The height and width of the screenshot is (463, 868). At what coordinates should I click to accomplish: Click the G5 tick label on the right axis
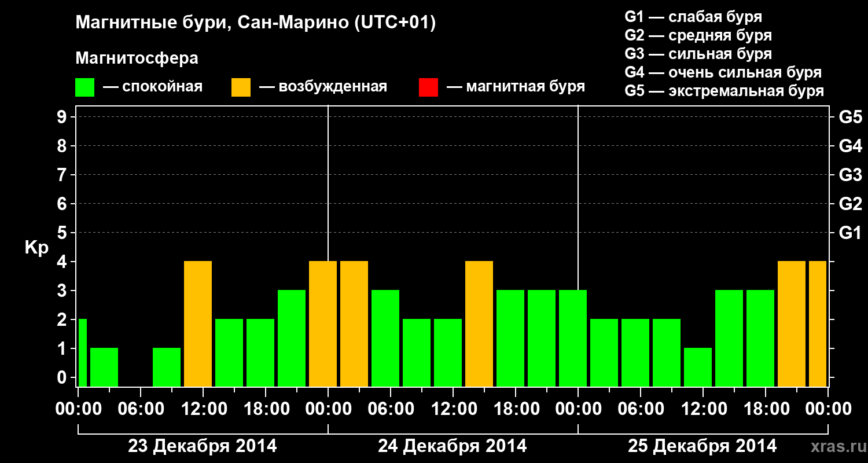pos(851,117)
